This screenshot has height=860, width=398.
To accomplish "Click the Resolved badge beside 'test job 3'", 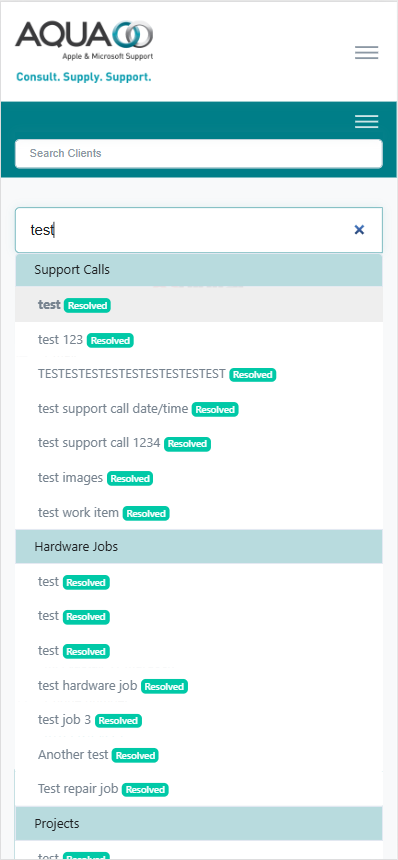I will pyautogui.click(x=118, y=721).
